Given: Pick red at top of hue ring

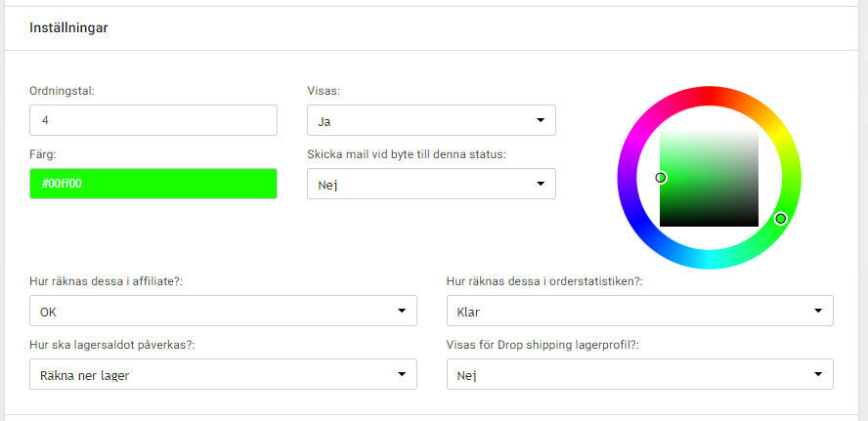Looking at the screenshot, I should pos(709,94).
